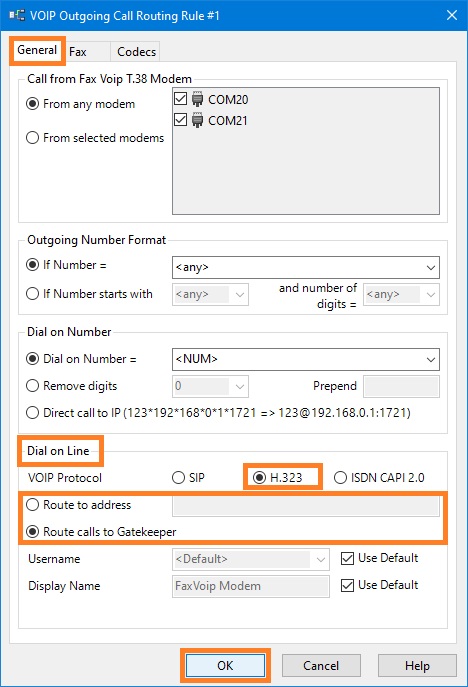Viewport: 468px width, 687px height.
Task: Toggle Use Default for Display Name
Action: (347, 585)
